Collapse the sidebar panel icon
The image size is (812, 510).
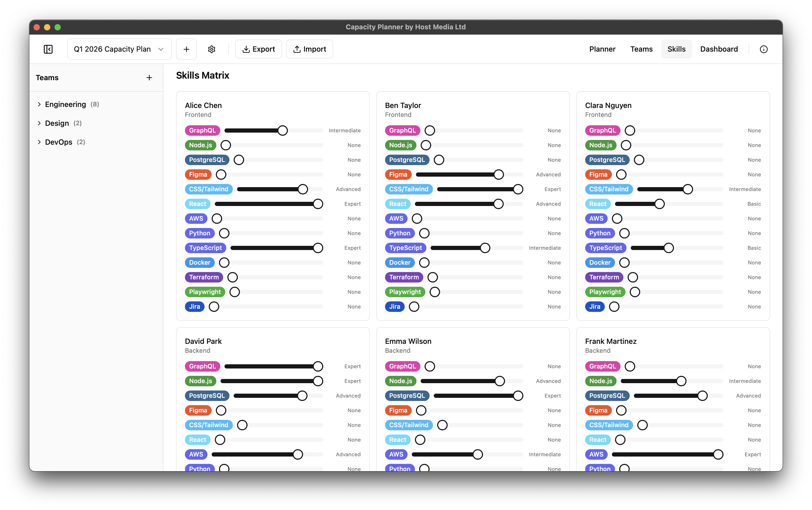[x=48, y=49]
